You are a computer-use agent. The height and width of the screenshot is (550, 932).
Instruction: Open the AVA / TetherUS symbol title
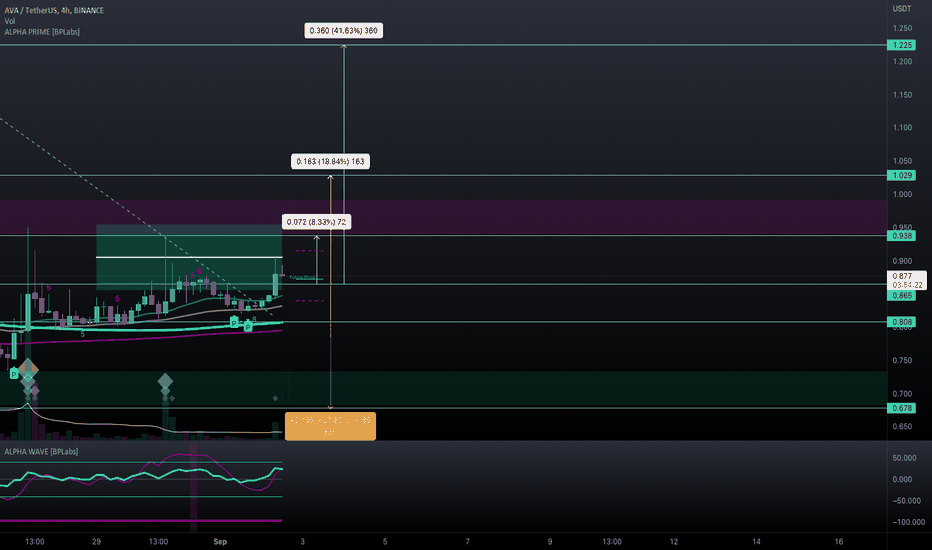pyautogui.click(x=54, y=10)
